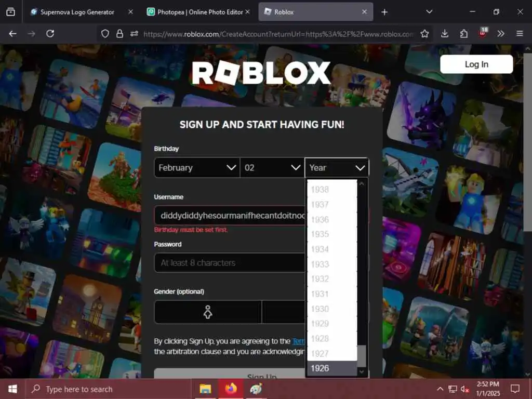Screen dimensions: 532x399
Task: Choose 1934 from year list
Action: coord(332,249)
